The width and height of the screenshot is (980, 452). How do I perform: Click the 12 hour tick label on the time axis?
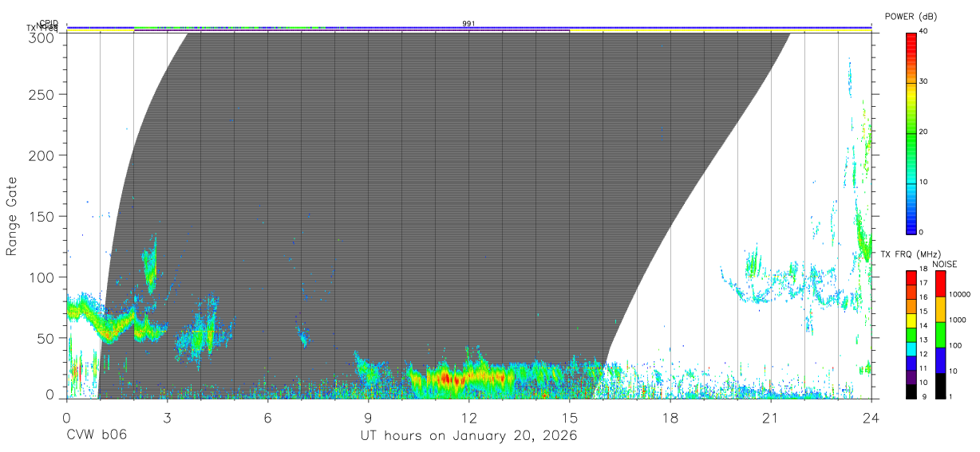tap(468, 418)
